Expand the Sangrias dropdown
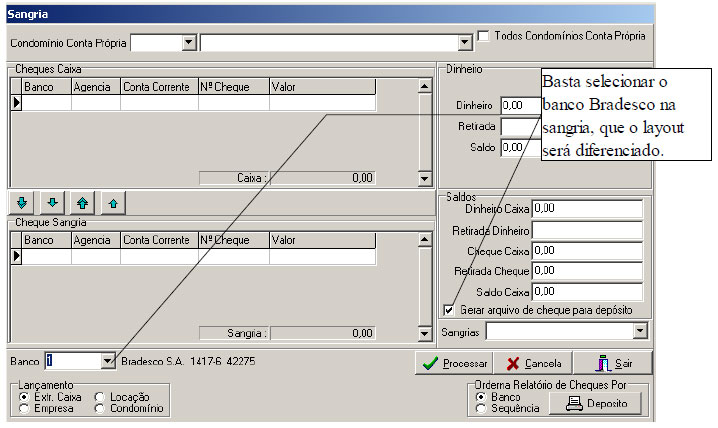718x428 pixels. (640, 331)
